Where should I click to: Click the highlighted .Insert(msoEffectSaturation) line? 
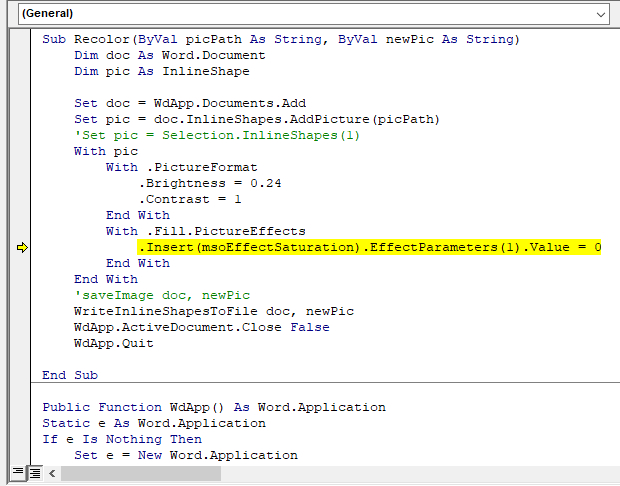[x=369, y=248]
